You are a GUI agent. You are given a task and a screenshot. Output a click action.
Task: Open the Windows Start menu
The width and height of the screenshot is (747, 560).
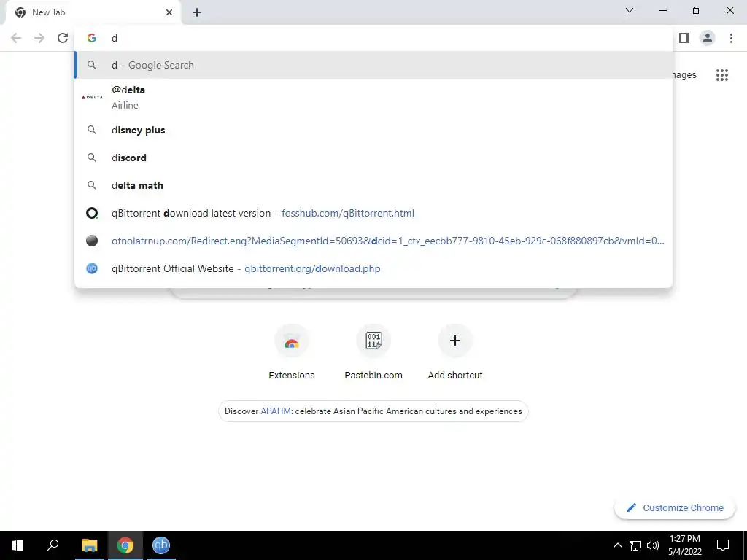[x=18, y=545]
